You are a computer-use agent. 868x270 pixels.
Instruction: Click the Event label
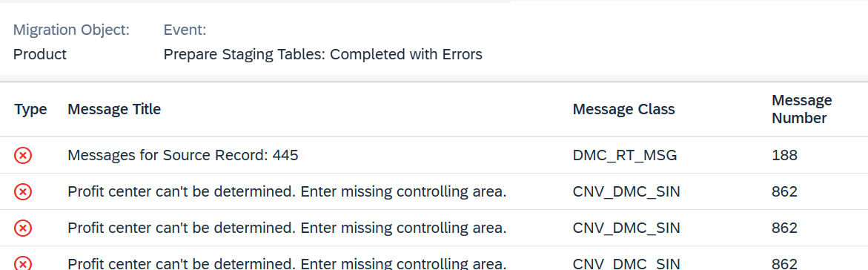pos(185,30)
